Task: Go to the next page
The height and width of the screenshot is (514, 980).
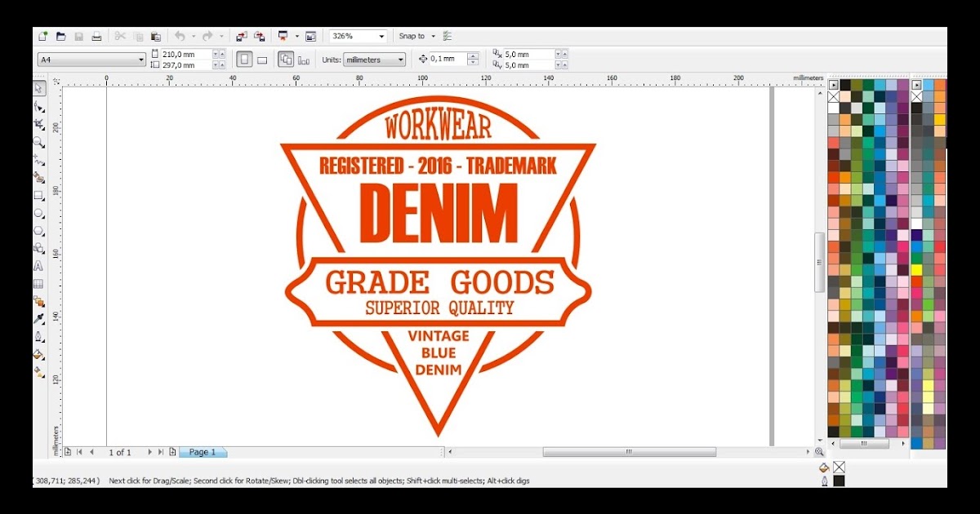Action: (x=149, y=452)
